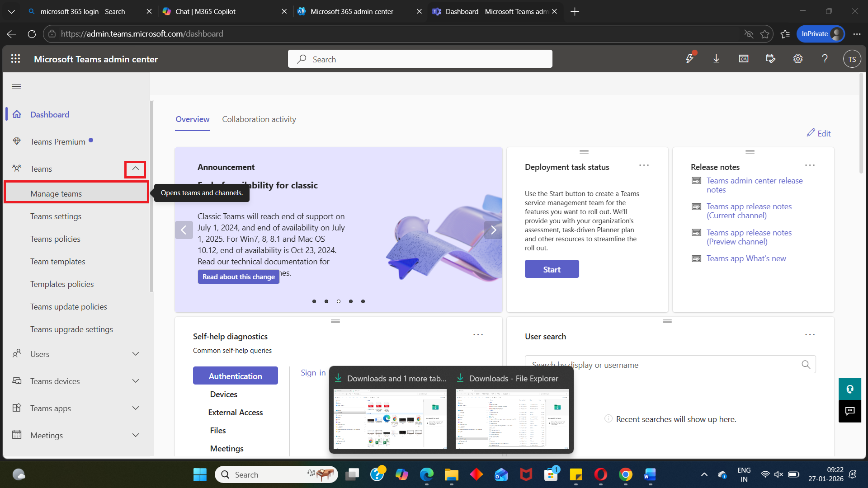Screen dimensions: 868x488
Task: Open the Help question mark icon
Action: (x=825, y=59)
